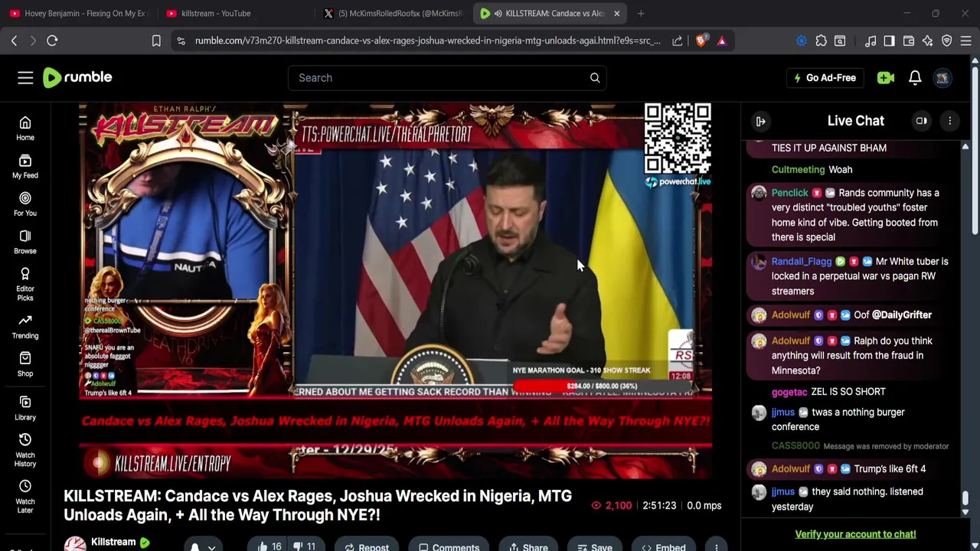The width and height of the screenshot is (980, 551).
Task: Bookmark this page with the bookmark icon
Action: (156, 41)
